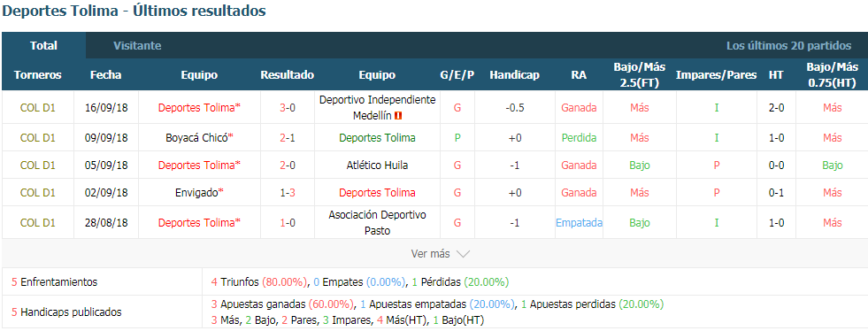Click the 1-3 result at Envigado

[x=288, y=193]
